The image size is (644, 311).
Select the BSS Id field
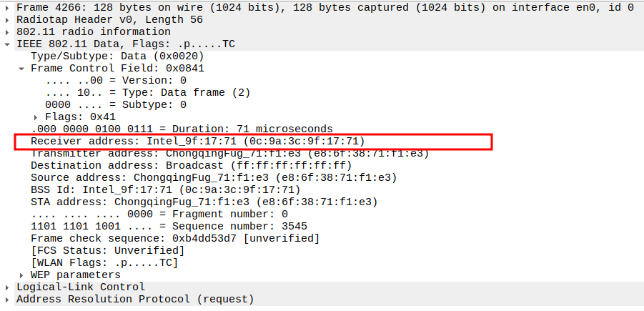[x=165, y=189]
